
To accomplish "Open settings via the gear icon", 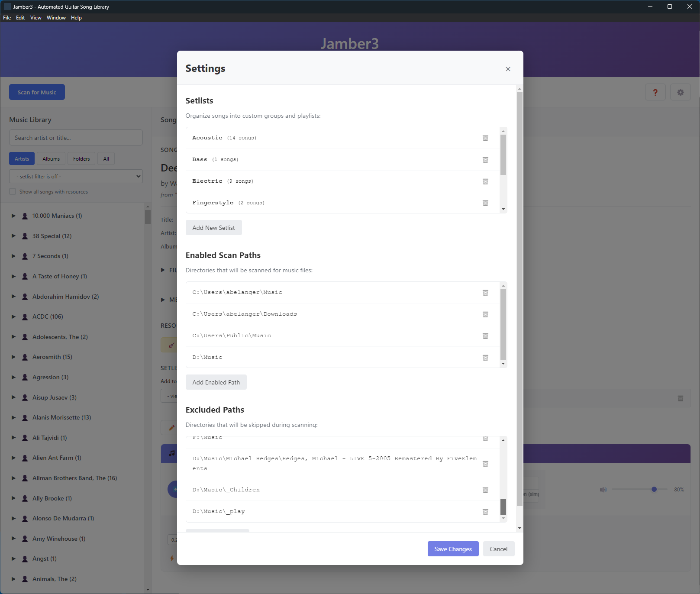I will pyautogui.click(x=680, y=92).
